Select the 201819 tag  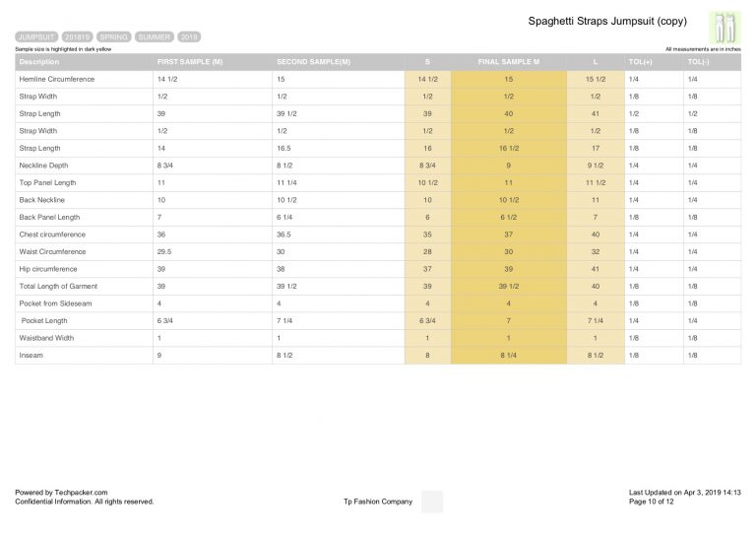coord(77,37)
